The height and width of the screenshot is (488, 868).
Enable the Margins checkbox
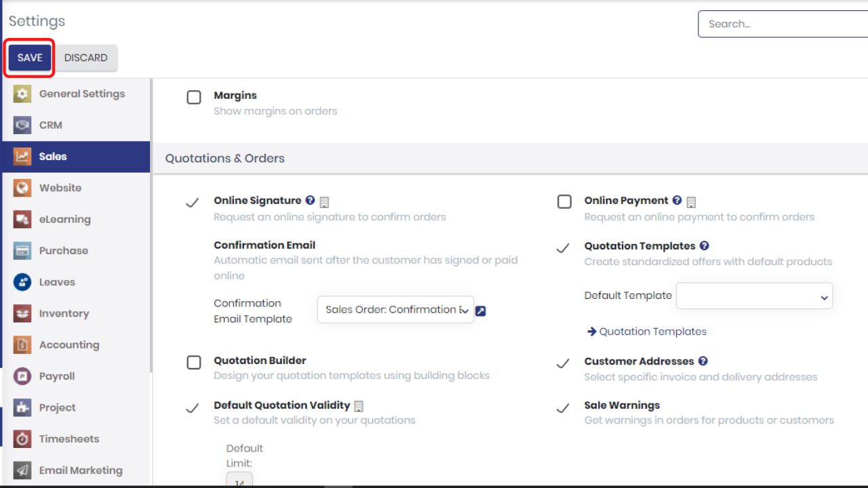(194, 97)
